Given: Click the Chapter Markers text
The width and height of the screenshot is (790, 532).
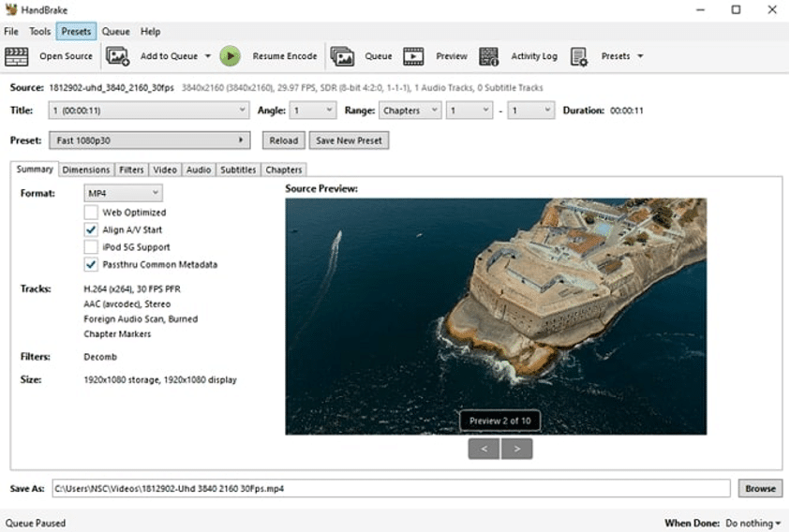Looking at the screenshot, I should pos(117,334).
